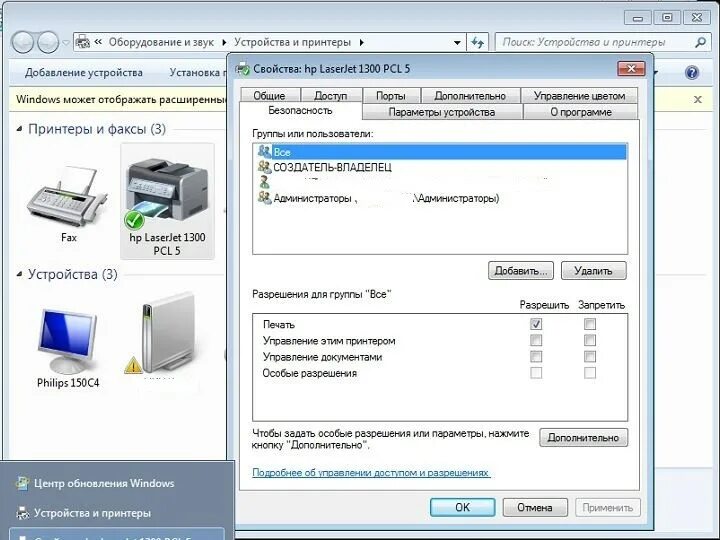Click the Удалить button
The image size is (720, 540).
(593, 271)
